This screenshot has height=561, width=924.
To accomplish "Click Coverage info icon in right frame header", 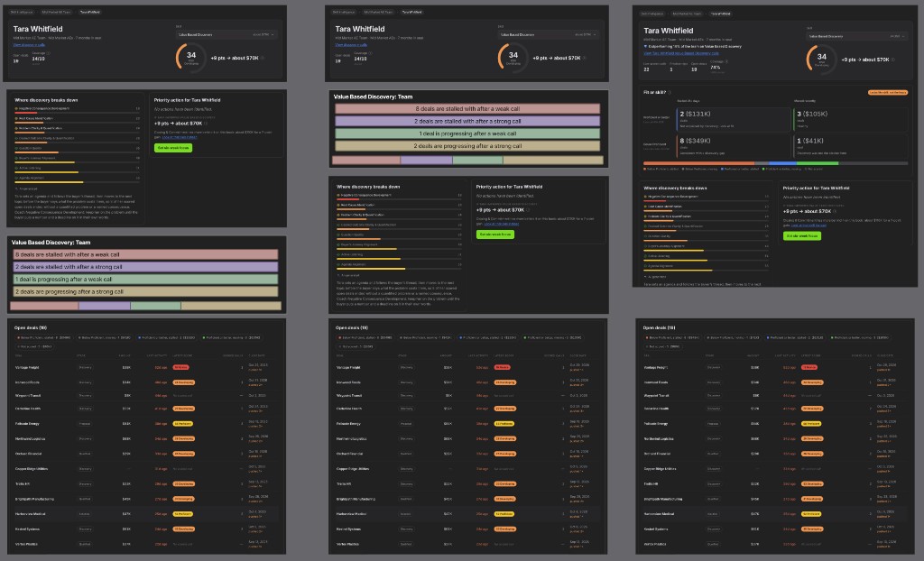I will pos(726,61).
